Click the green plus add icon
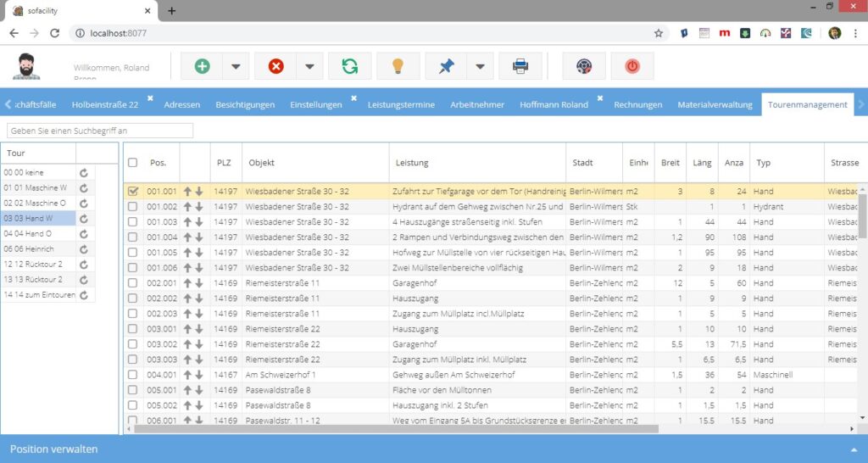868x463 pixels. pos(202,66)
